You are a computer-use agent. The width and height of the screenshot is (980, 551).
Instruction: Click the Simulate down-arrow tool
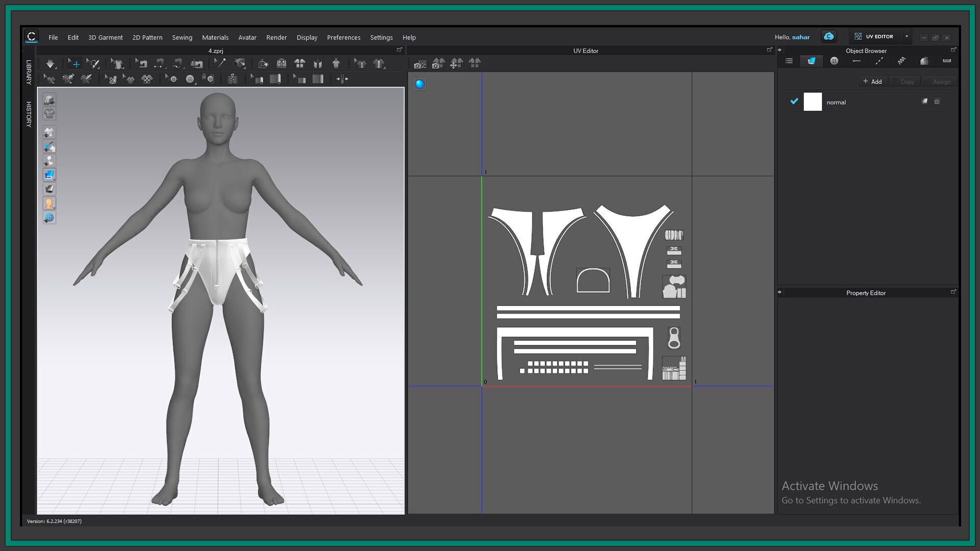[x=50, y=64]
